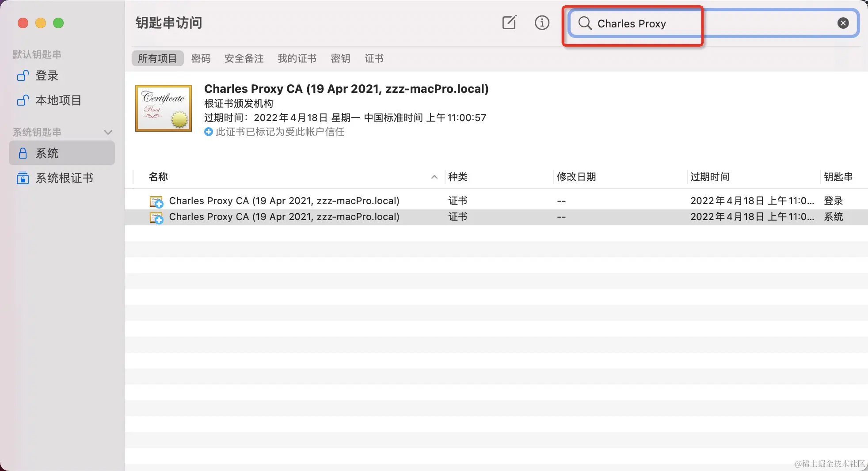Clear the Charles Proxy search text

pyautogui.click(x=843, y=23)
